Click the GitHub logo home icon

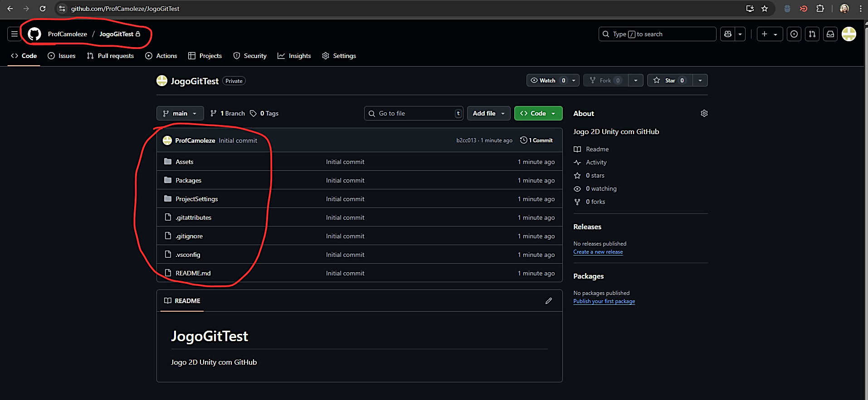pyautogui.click(x=34, y=34)
